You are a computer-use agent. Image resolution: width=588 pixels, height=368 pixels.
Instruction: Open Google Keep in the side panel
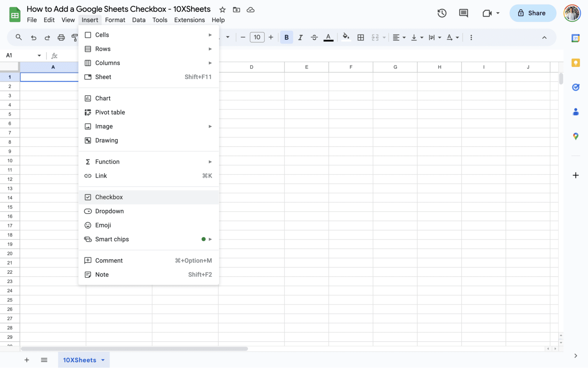[576, 62]
